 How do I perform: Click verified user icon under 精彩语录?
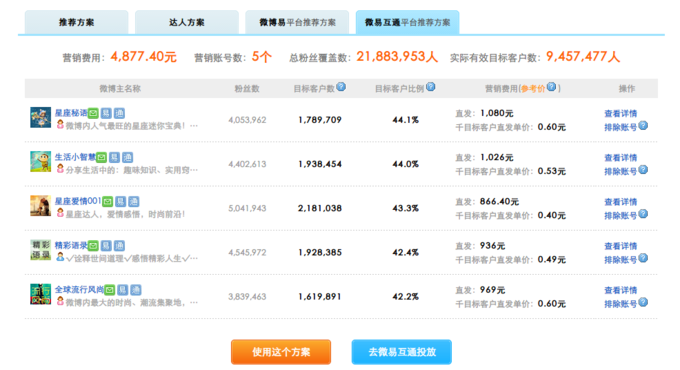point(60,257)
